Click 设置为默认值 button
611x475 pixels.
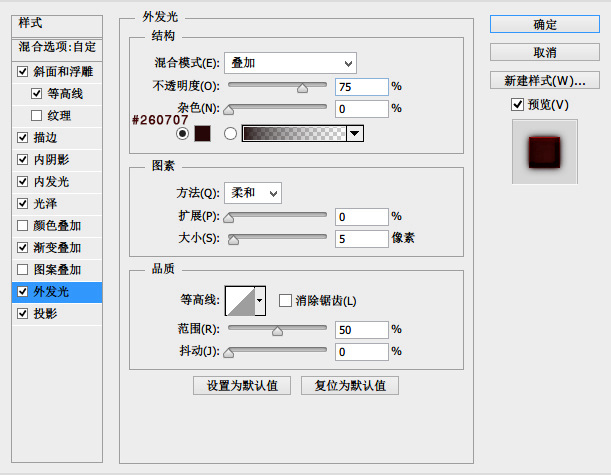coord(242,385)
